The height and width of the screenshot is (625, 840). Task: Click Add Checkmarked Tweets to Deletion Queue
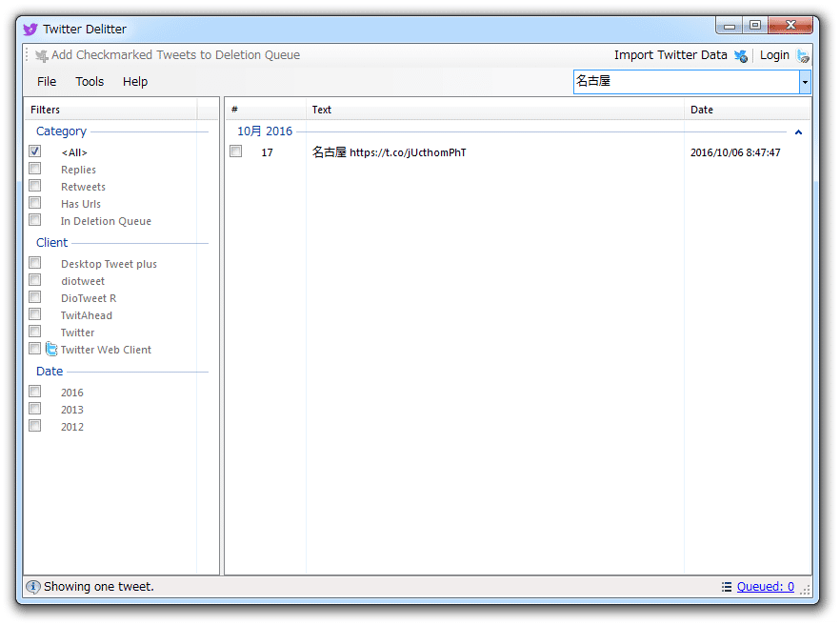[x=168, y=55]
